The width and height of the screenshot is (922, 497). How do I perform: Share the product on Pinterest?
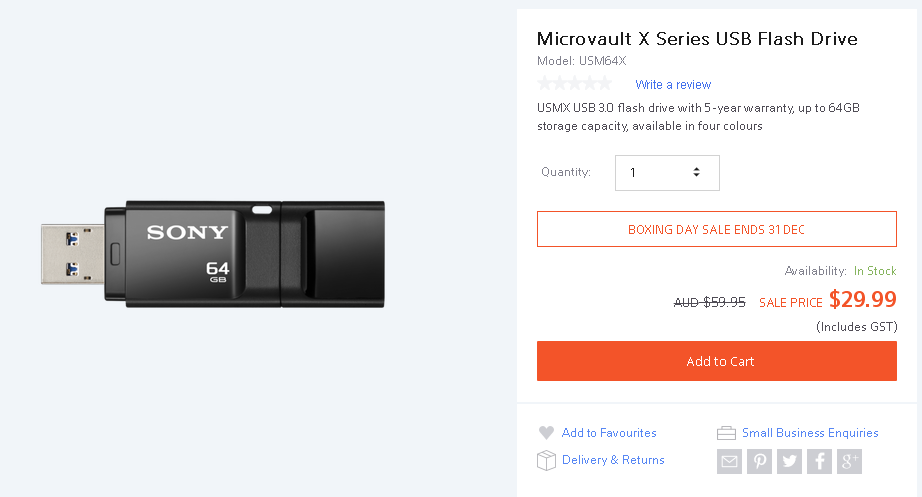760,461
